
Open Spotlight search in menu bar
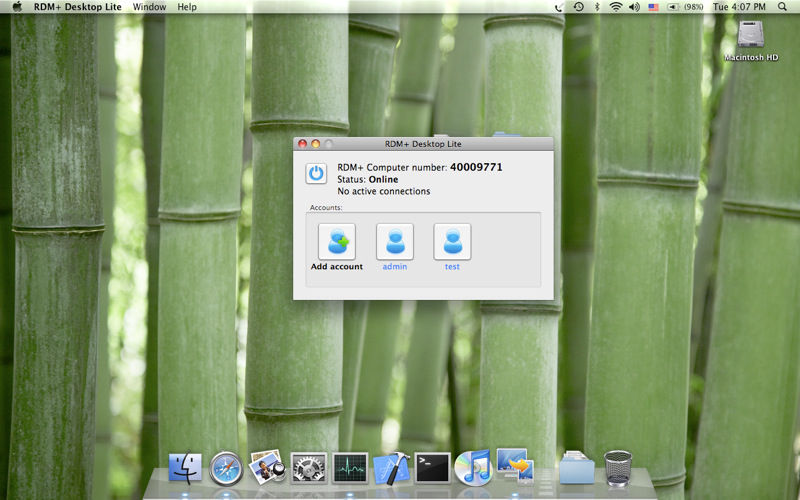coord(782,7)
